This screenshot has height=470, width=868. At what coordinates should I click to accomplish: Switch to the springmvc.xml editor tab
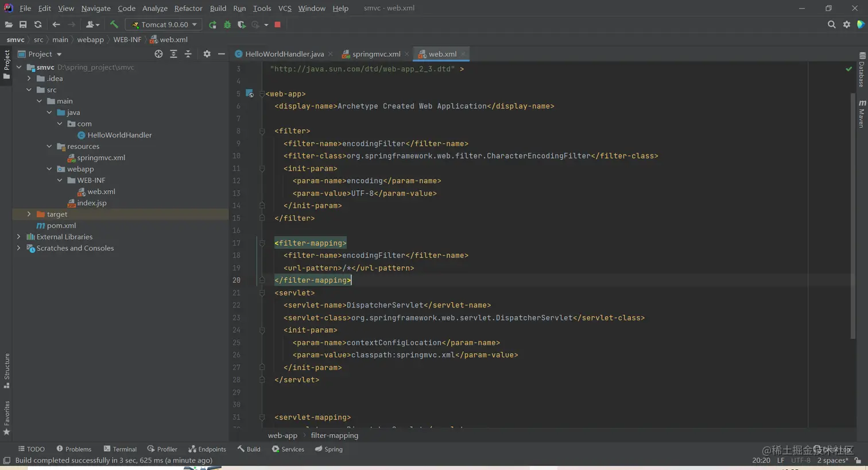coord(375,54)
